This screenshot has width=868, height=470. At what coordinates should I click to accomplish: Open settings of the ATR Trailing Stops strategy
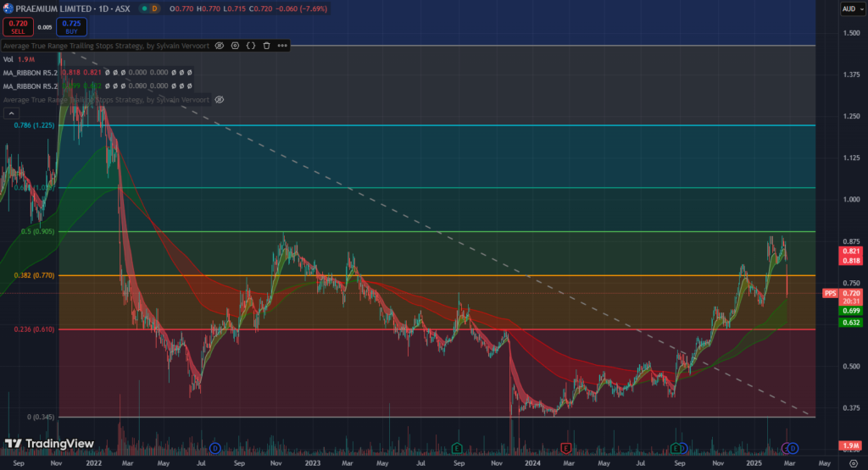pos(236,46)
